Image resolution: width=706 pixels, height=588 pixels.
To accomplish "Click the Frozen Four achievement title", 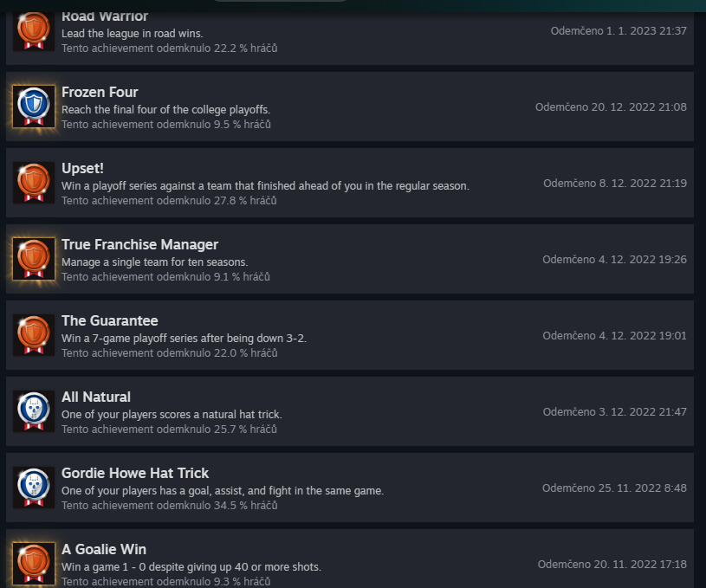I will pyautogui.click(x=100, y=93).
